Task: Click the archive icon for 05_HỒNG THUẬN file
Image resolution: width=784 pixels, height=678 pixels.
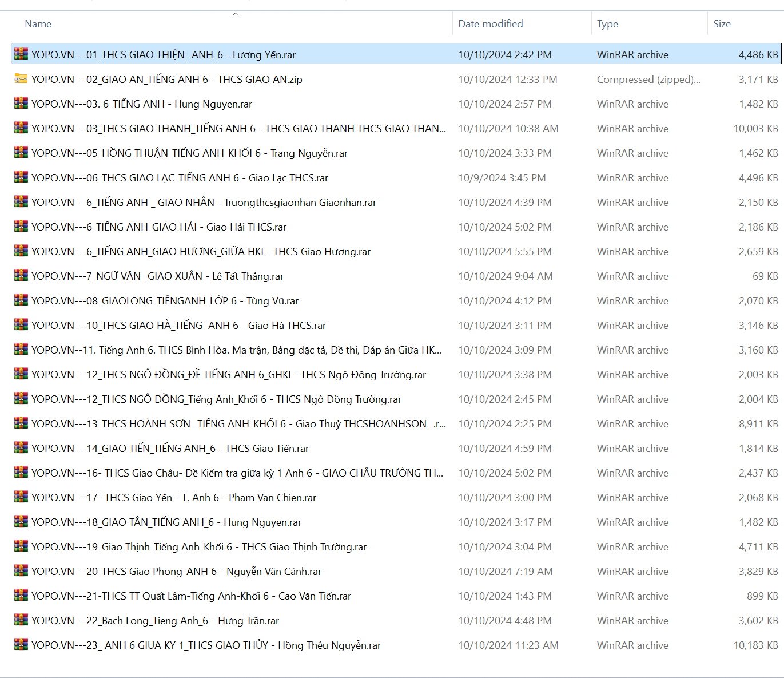Action: (21, 153)
